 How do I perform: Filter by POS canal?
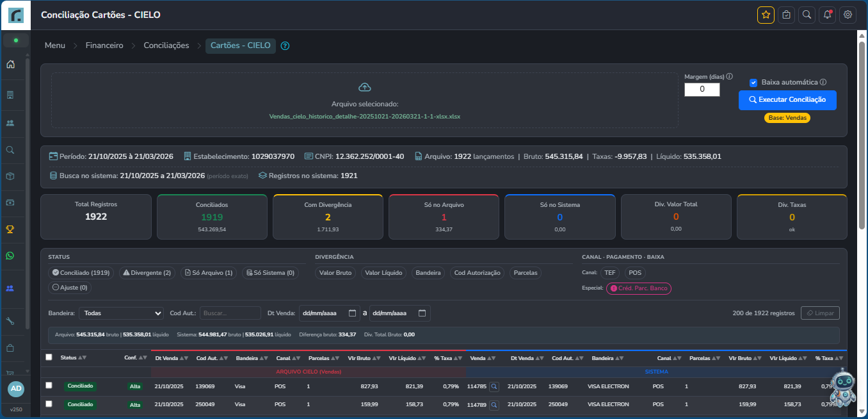635,272
